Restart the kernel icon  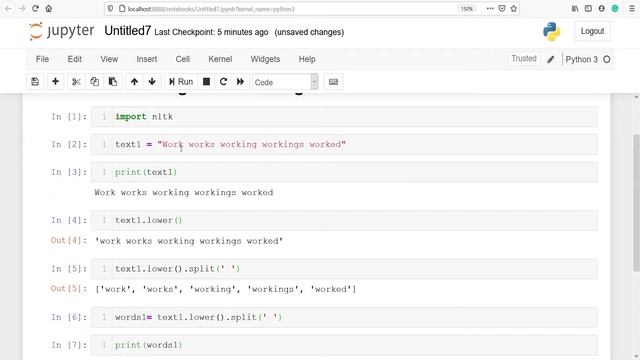click(x=223, y=82)
